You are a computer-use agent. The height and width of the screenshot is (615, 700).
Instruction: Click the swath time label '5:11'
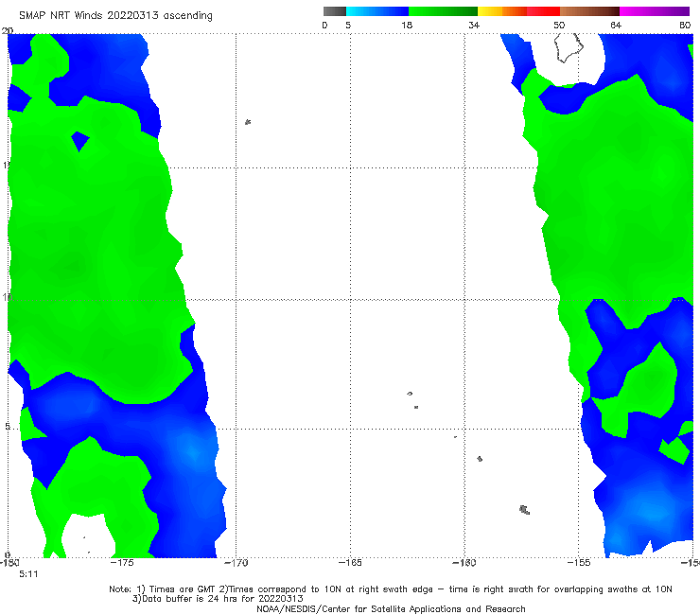click(x=28, y=574)
